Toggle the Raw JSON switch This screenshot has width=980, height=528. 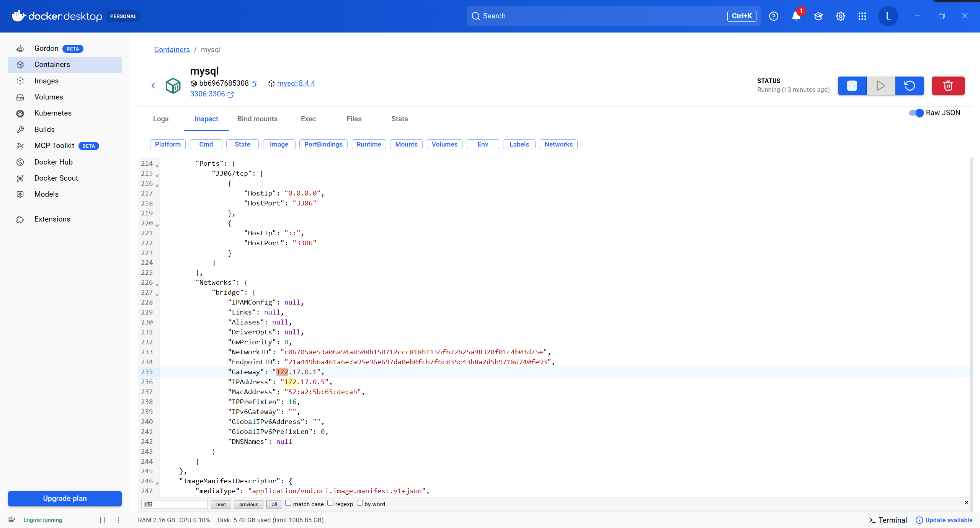click(916, 113)
